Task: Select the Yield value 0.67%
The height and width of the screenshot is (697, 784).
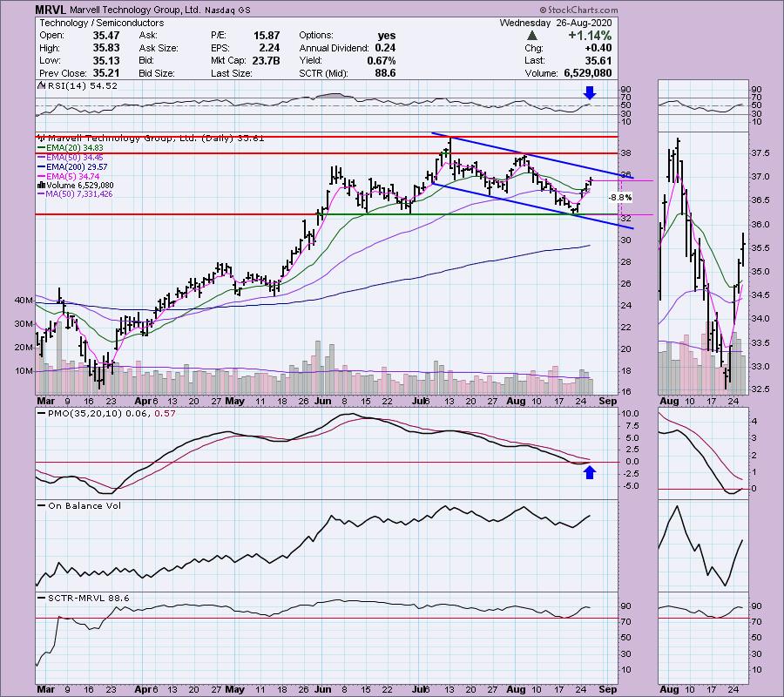Action: click(381, 60)
